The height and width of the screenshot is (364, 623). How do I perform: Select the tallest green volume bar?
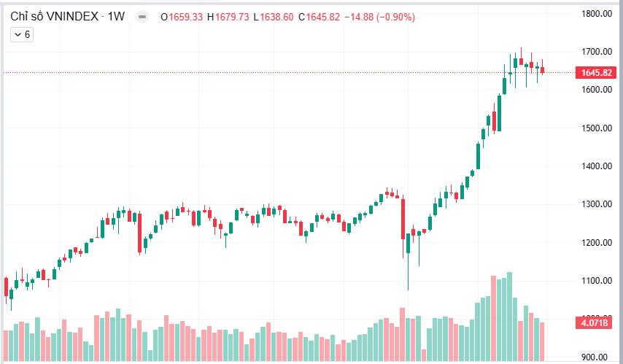509,317
